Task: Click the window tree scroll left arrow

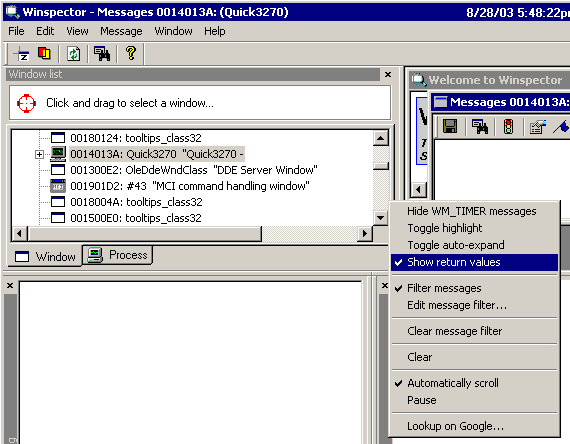Action: pyautogui.click(x=20, y=233)
